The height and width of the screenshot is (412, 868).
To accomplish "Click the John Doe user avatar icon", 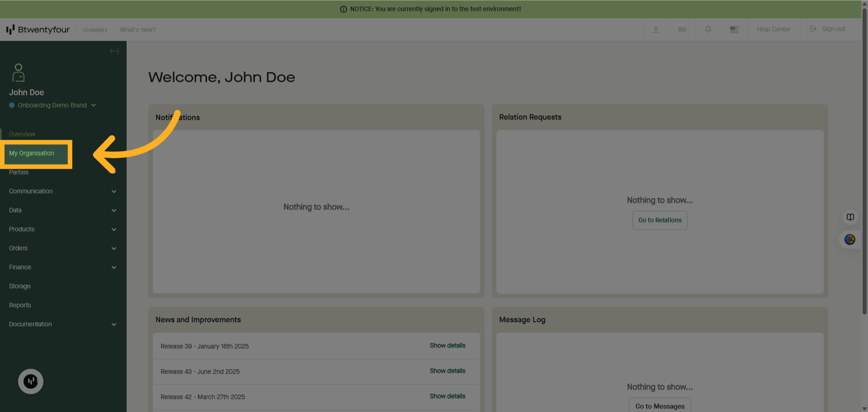I will pyautogui.click(x=19, y=72).
